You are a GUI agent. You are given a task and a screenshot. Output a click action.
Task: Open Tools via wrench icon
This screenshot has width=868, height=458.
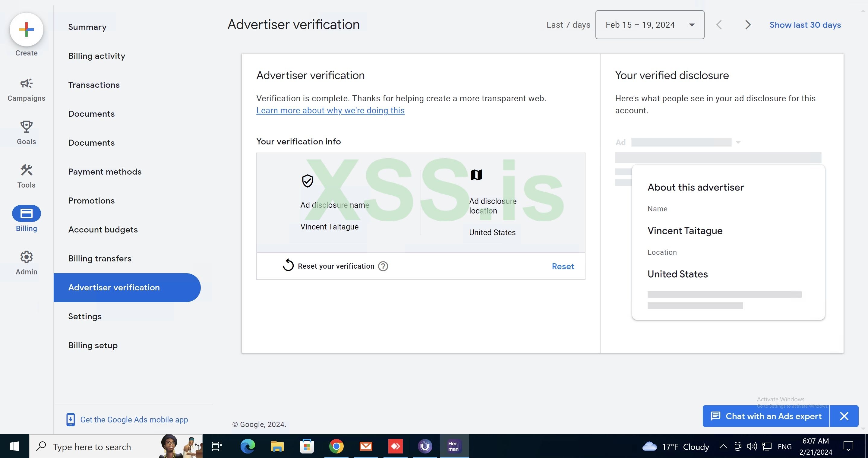(26, 170)
